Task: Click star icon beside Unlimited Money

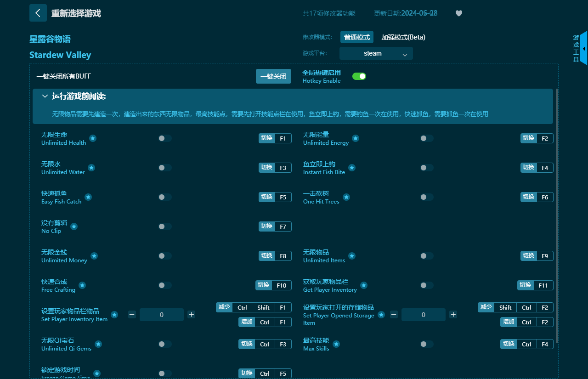Action: 94,256
